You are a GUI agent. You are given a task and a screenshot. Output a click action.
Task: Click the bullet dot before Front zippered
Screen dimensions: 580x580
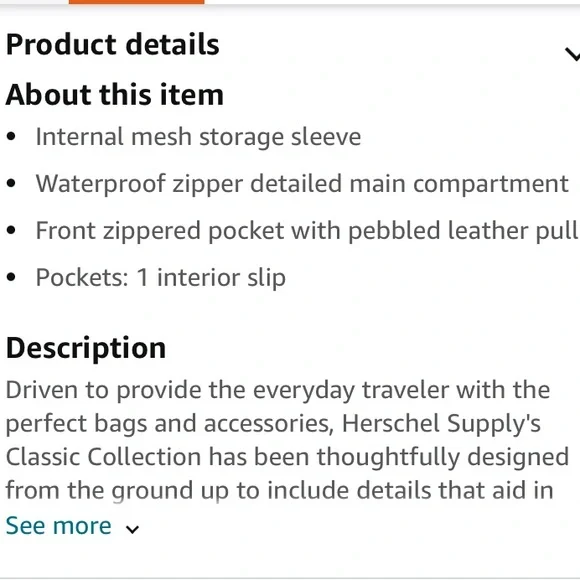pos(11,230)
